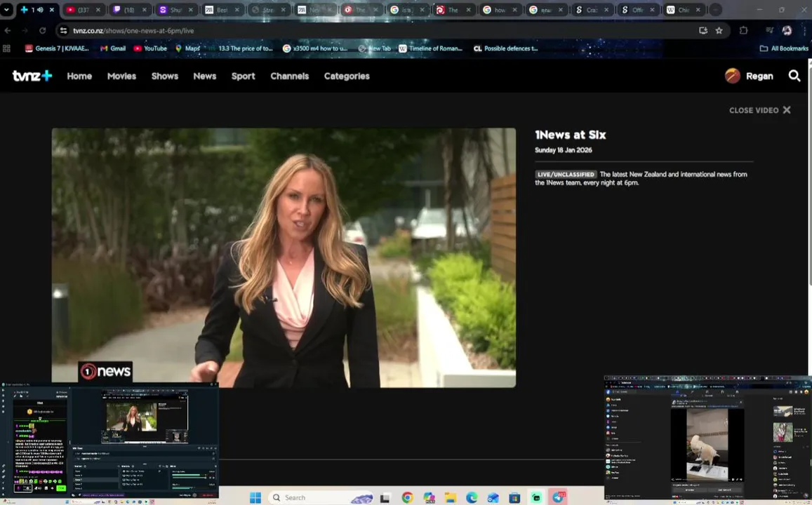Open the Shows menu item
The height and width of the screenshot is (505, 812).
165,76
